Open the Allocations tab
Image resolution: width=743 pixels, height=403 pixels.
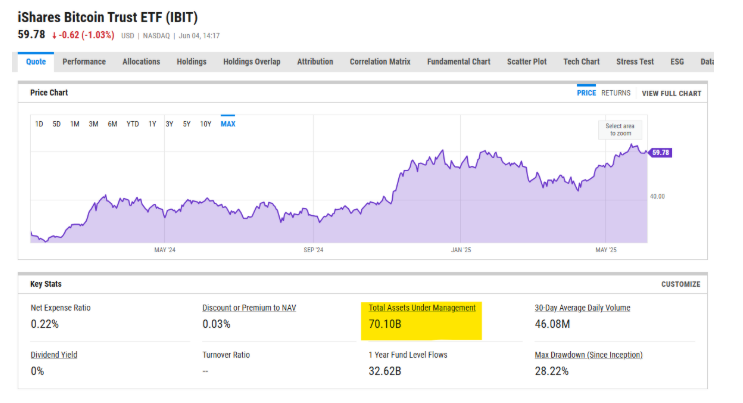click(141, 62)
